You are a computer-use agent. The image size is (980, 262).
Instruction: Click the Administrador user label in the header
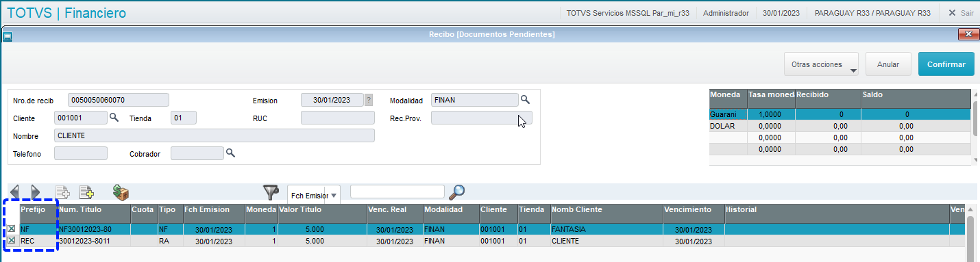click(x=726, y=13)
